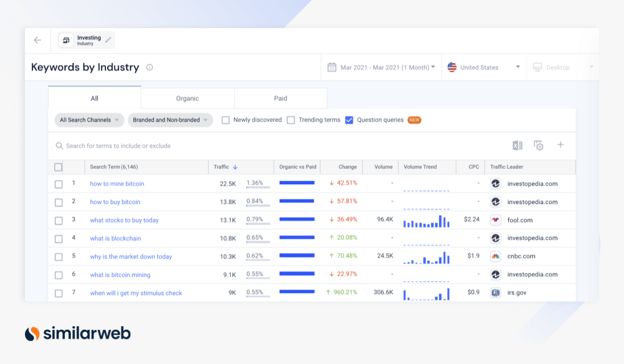Screen dimensions: 624x364
Task: Open the info tooltip next to Keywords by Industry
Action: (149, 67)
